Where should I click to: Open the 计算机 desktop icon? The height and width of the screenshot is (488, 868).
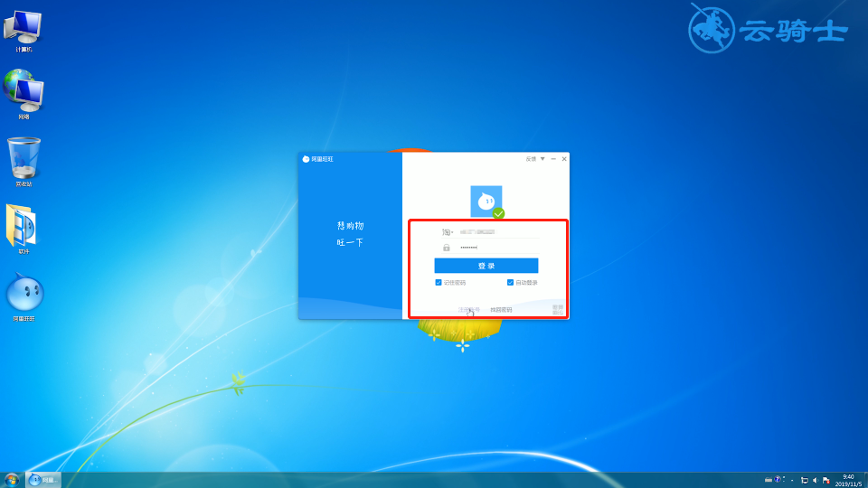pos(24,28)
